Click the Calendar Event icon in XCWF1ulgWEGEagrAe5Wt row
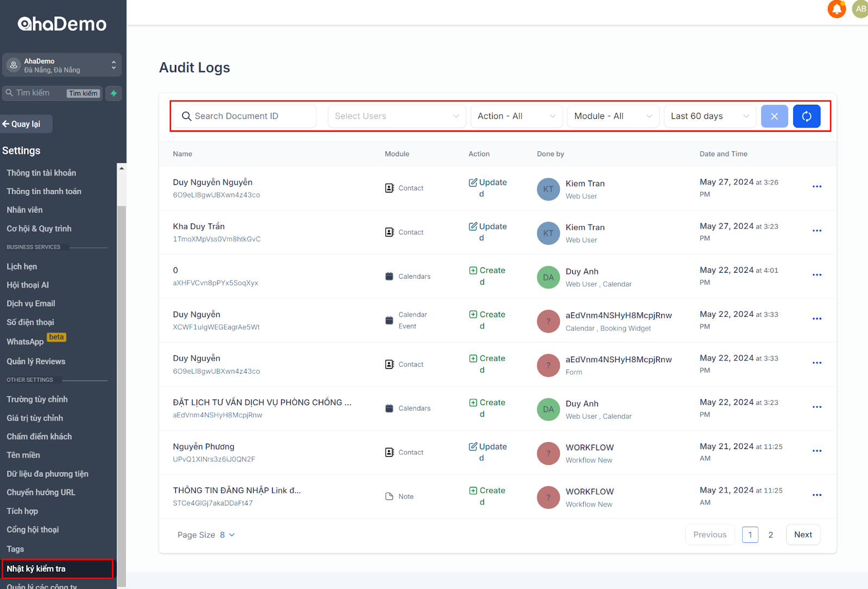Image resolution: width=868 pixels, height=589 pixels. (389, 321)
